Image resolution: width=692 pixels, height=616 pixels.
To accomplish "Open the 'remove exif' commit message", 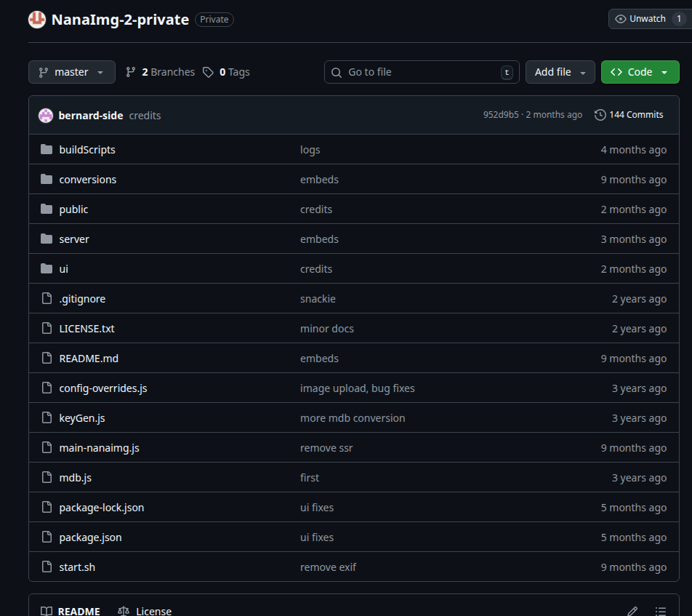I will (x=329, y=567).
